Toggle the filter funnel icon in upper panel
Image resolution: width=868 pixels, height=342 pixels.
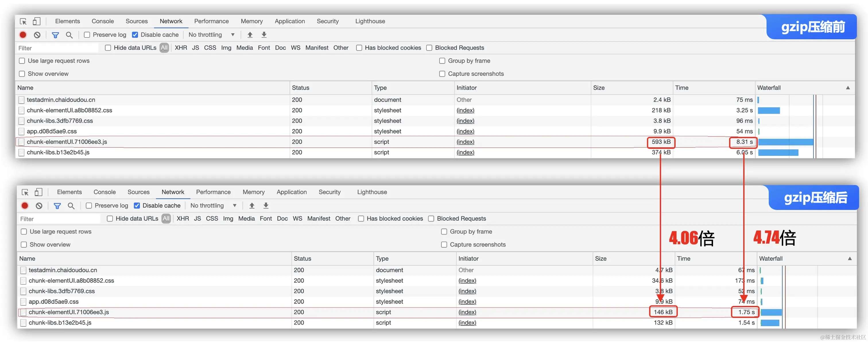point(55,35)
